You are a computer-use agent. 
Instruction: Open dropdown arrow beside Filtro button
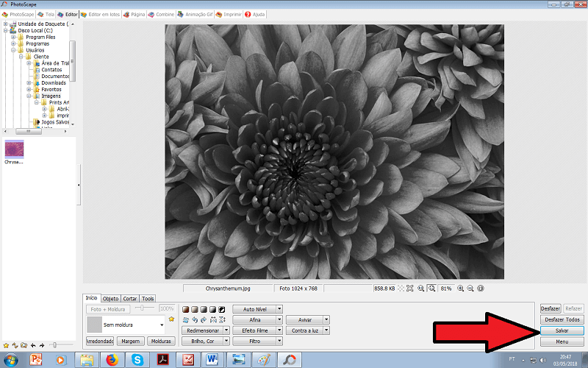[280, 342]
